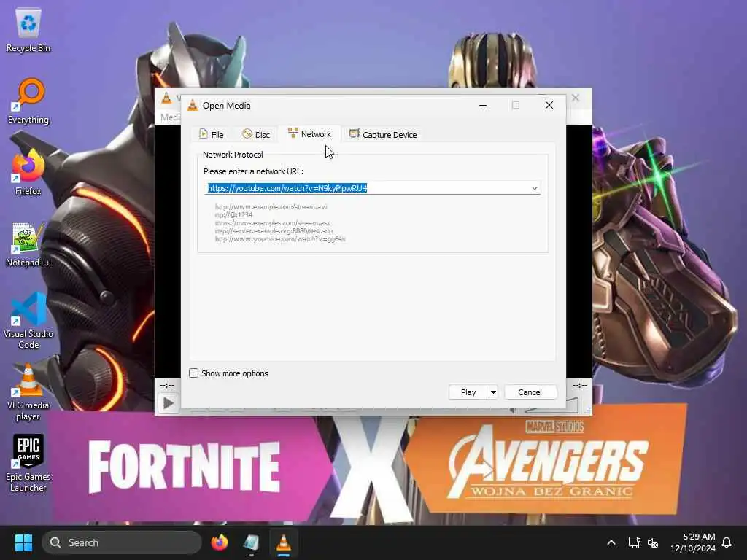Click the taskbar Search box
Image resolution: width=747 pixels, height=560 pixels.
pos(122,542)
